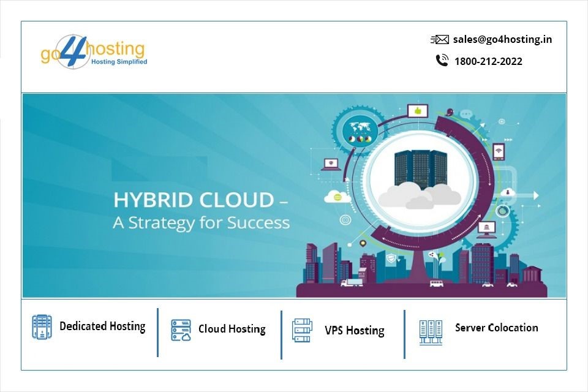
Task: Click 'A Strategy for Success' subtitle text
Action: click(202, 222)
